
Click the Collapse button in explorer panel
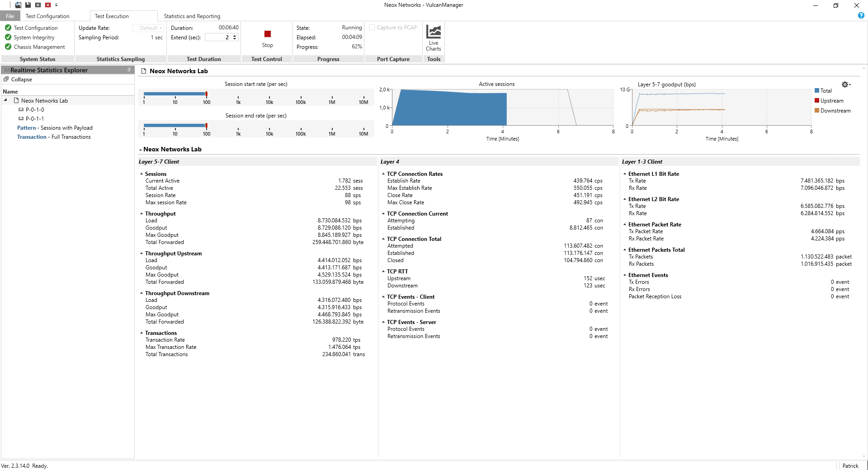tap(18, 79)
